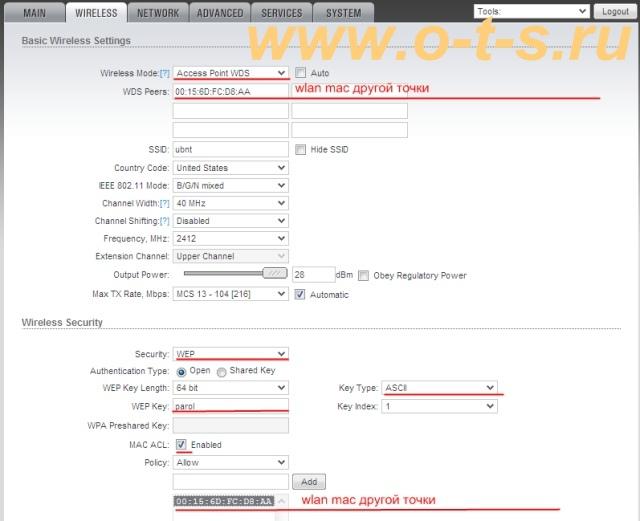The width and height of the screenshot is (640, 521).
Task: Select Open authentication type
Action: pos(181,372)
